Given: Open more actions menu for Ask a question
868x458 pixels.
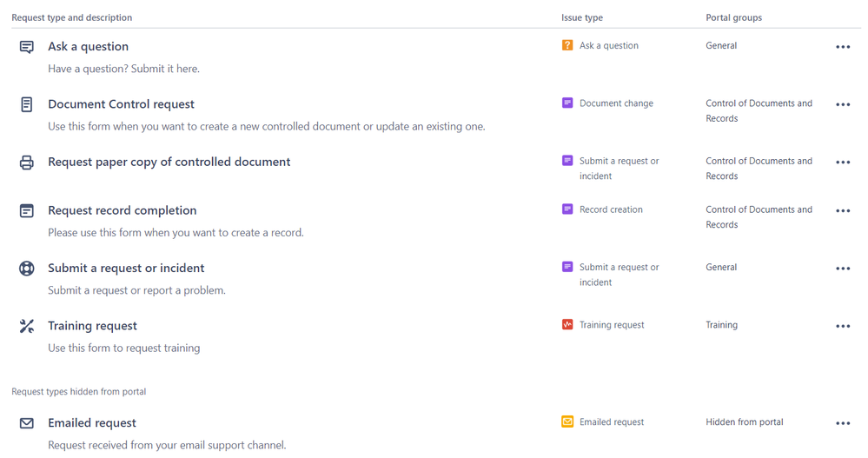Looking at the screenshot, I should (843, 47).
